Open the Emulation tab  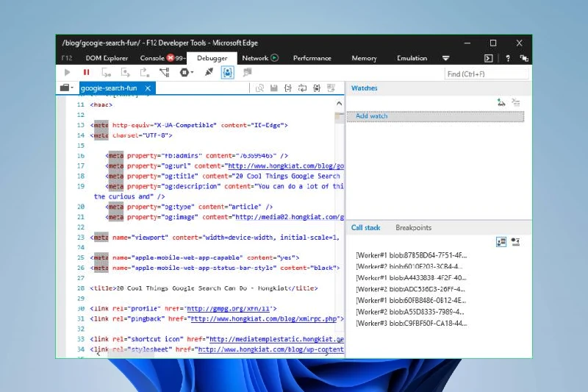coord(412,58)
